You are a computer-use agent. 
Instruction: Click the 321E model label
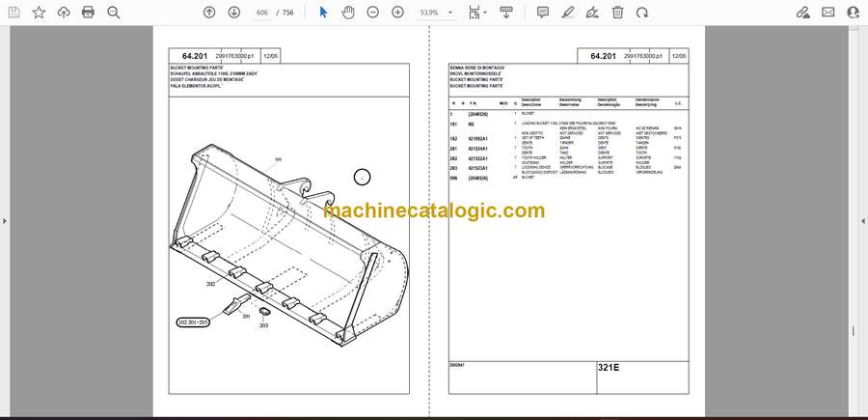[609, 367]
